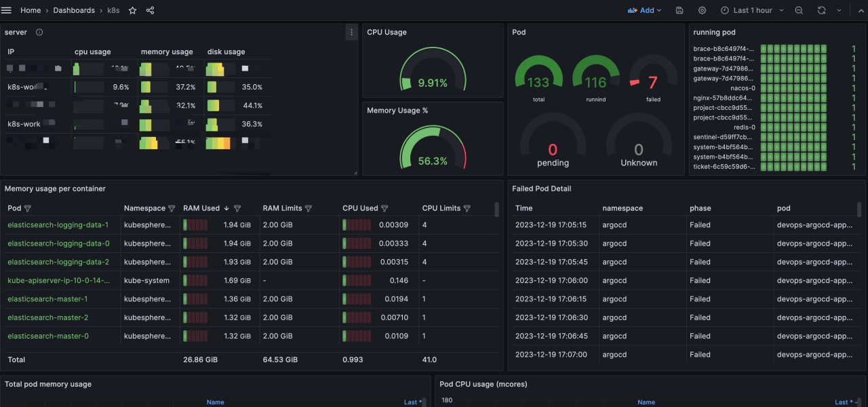
Task: Click the Failed Pod Detail table scrollbar
Action: click(x=860, y=209)
